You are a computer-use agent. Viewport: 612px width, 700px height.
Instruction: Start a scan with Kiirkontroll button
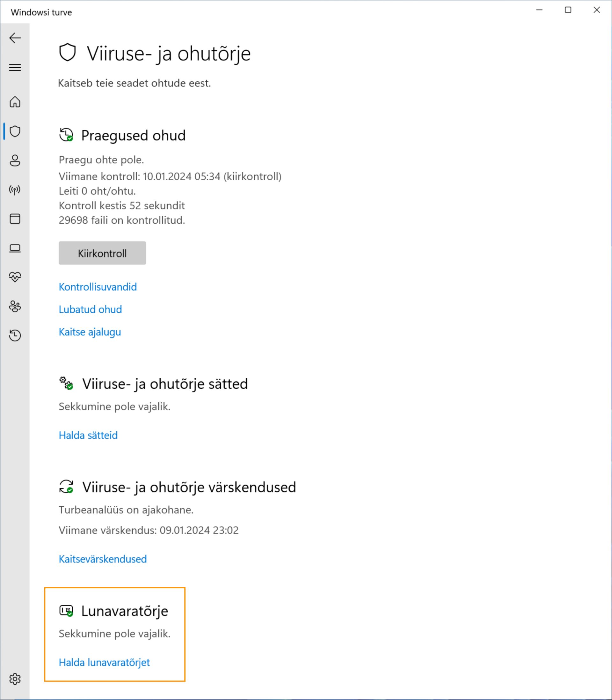point(102,253)
